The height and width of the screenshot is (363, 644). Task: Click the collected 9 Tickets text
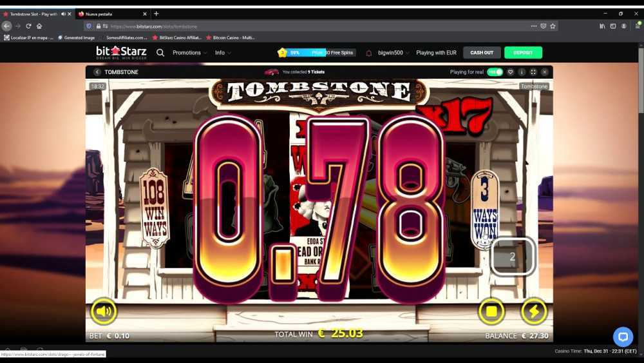coord(303,72)
